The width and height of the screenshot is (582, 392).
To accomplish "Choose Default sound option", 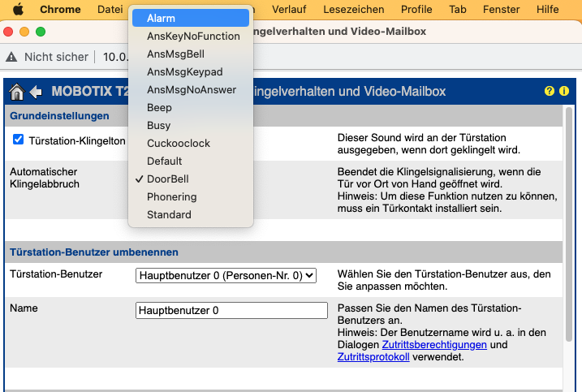I will [x=191, y=161].
